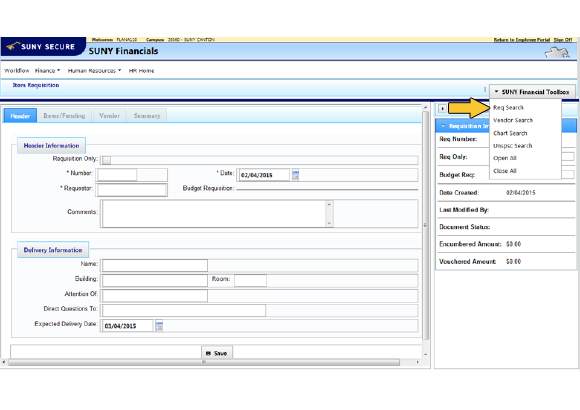
Task: Click the Encumbered Amount value $0.00
Action: (513, 244)
